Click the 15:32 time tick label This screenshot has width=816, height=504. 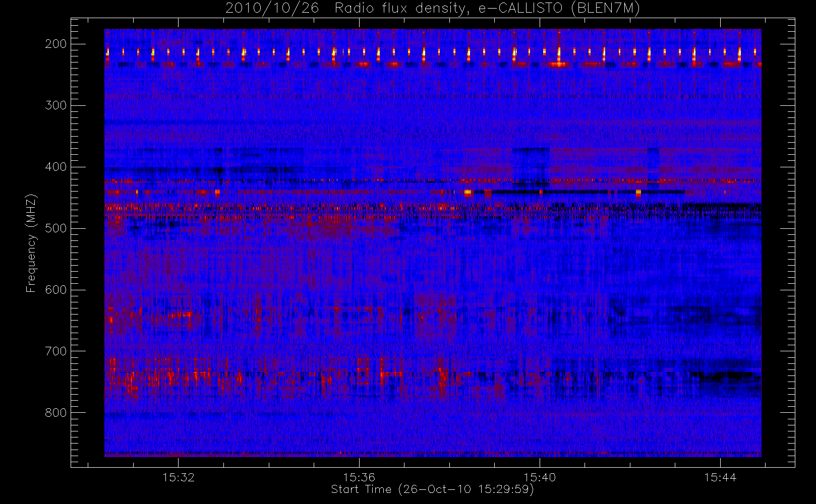tap(179, 477)
